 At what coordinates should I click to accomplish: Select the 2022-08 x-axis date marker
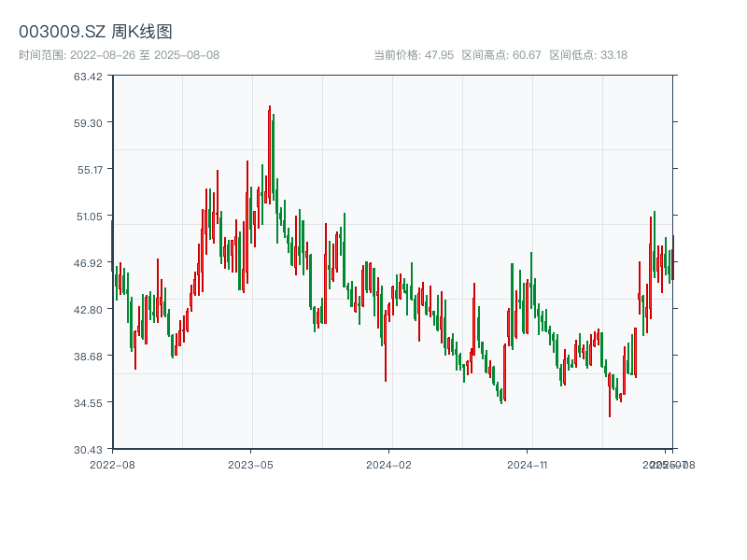[112, 464]
